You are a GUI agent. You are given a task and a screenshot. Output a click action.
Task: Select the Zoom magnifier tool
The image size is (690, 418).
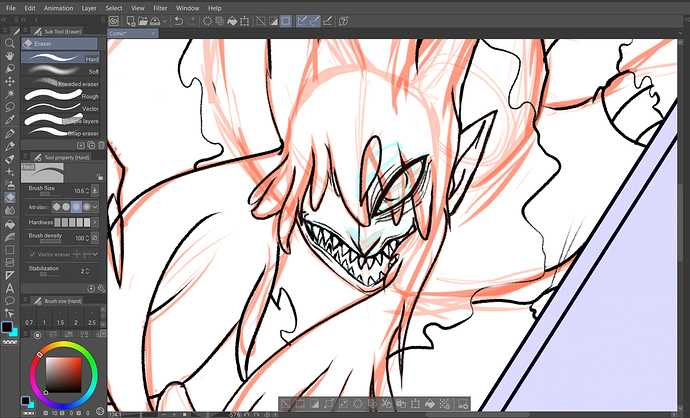click(10, 44)
